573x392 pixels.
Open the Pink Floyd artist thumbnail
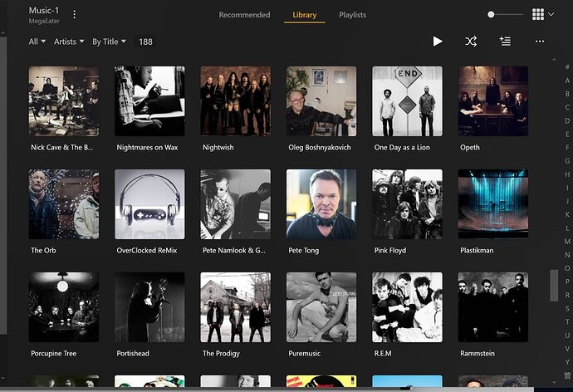tap(407, 204)
